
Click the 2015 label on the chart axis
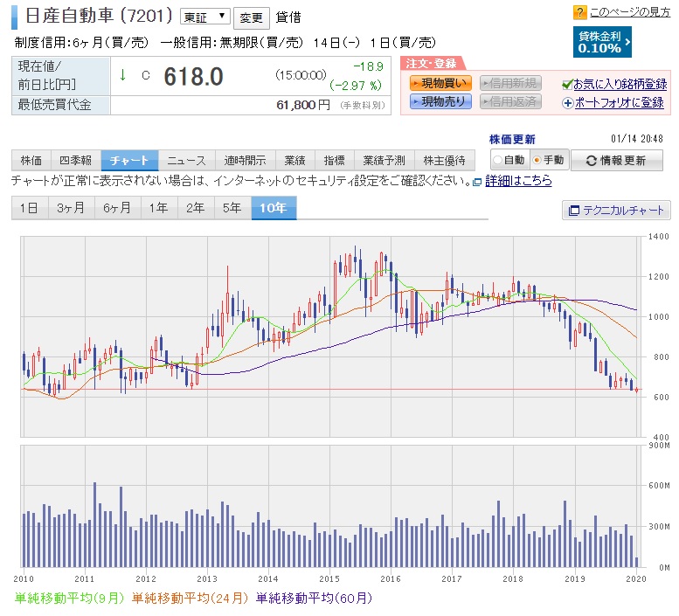click(329, 578)
